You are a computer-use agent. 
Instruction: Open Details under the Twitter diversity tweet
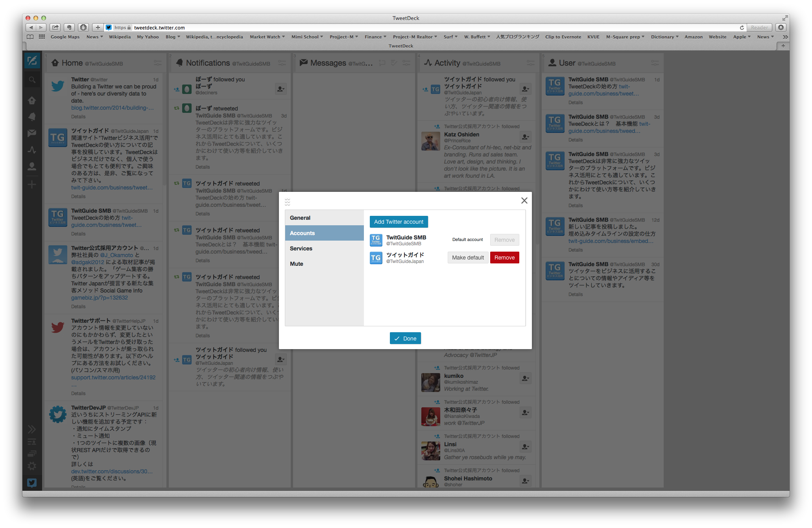tap(78, 117)
